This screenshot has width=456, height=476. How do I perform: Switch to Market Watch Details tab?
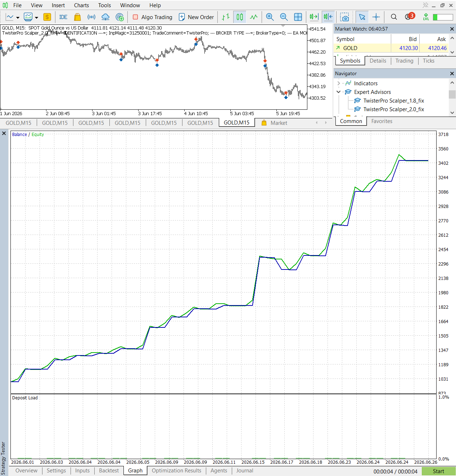(378, 61)
